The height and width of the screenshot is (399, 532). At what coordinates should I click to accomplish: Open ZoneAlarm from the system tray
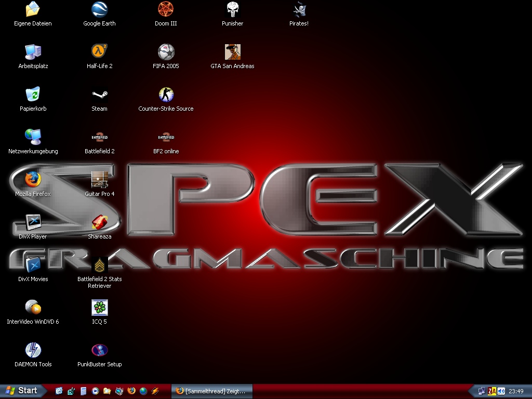pyautogui.click(x=491, y=391)
